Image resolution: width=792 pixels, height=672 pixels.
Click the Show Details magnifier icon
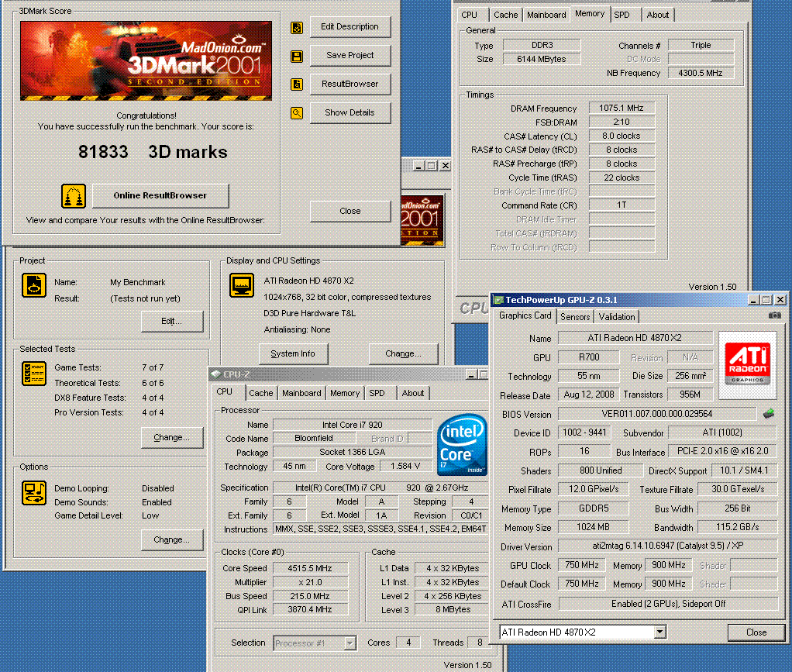click(x=297, y=113)
